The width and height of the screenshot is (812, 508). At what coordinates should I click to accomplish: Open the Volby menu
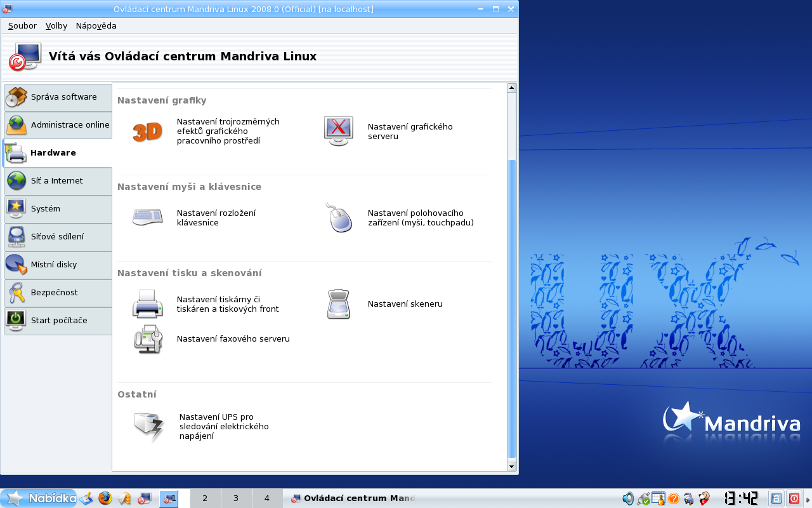pyautogui.click(x=56, y=26)
